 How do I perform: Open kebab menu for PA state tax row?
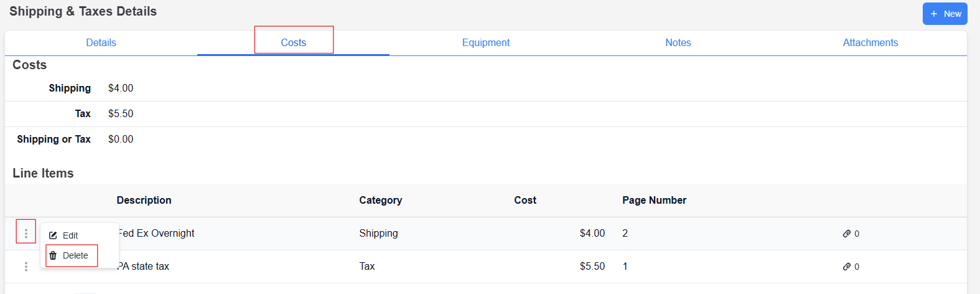pyautogui.click(x=26, y=267)
